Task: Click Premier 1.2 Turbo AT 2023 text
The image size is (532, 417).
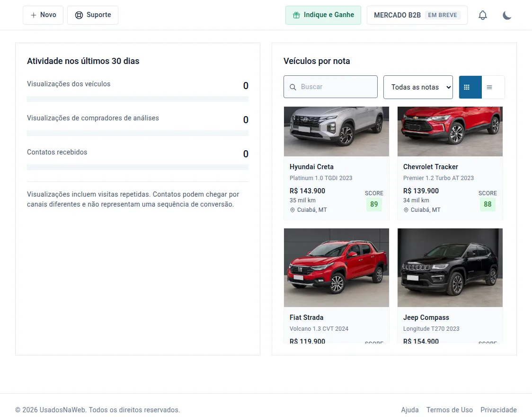Action: [438, 178]
